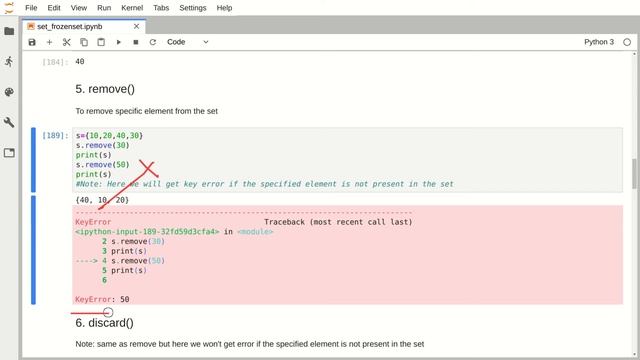Click the ipython-input-189 traceback reference
640x360 pixels.
click(147, 232)
